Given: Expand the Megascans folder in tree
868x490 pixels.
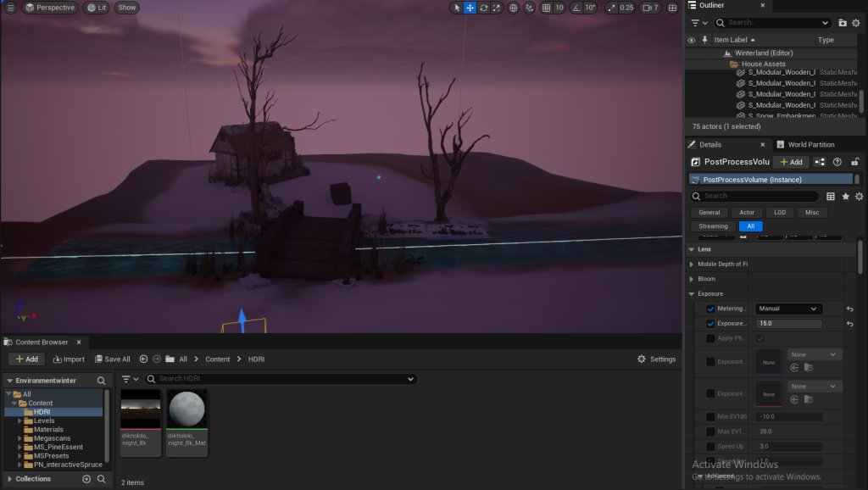Looking at the screenshot, I should point(20,438).
